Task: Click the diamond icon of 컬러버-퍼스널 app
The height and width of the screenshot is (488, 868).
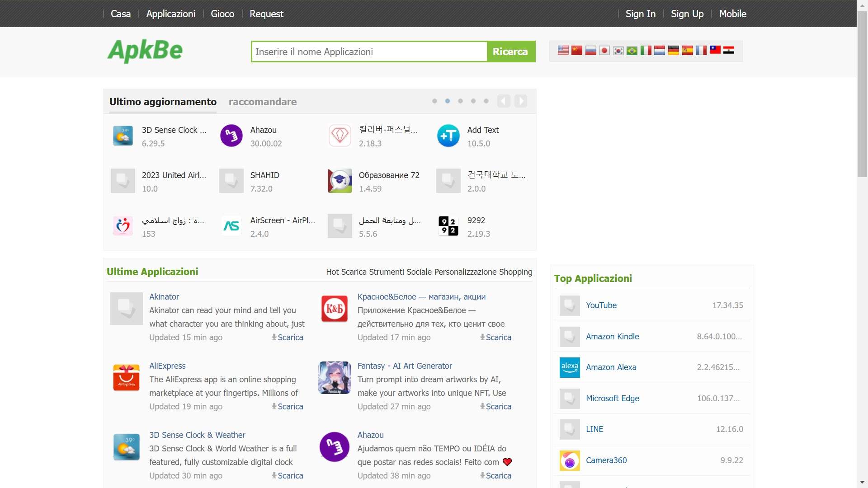Action: (x=340, y=136)
